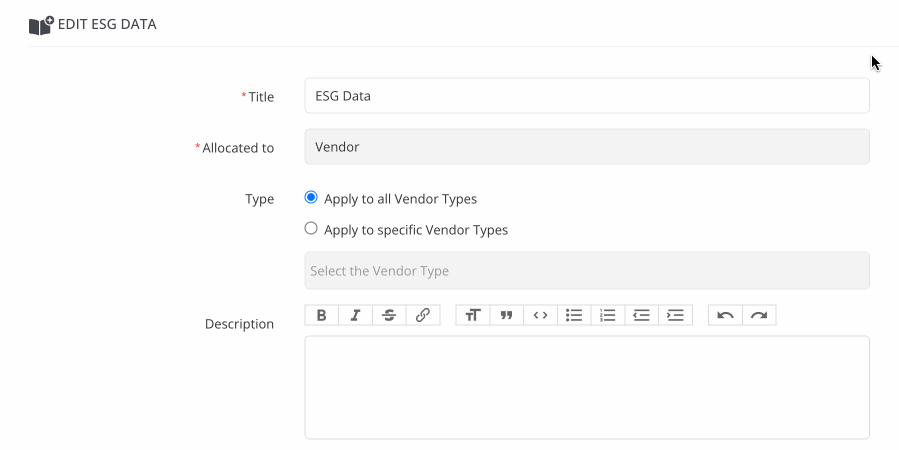Click the Edit ESG Data book icon

tap(41, 25)
